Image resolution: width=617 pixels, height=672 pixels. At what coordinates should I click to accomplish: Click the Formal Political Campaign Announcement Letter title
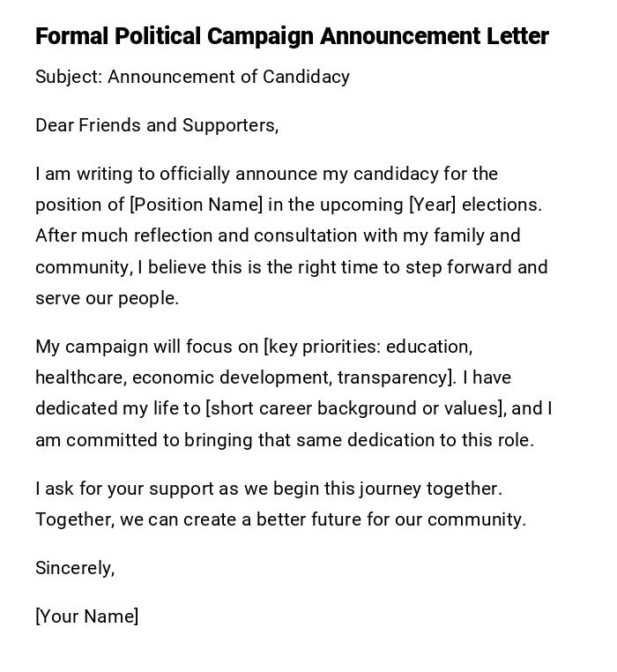(292, 36)
